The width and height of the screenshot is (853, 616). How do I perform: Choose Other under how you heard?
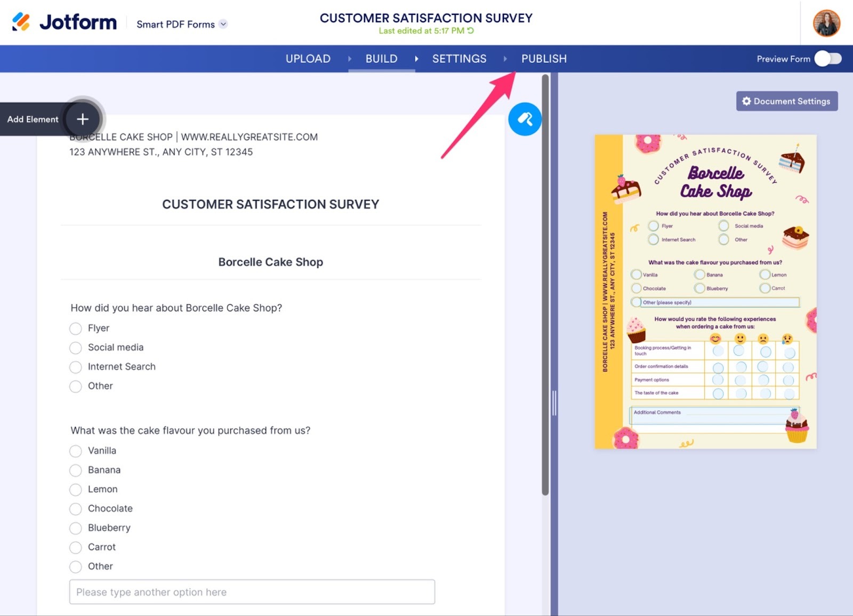[x=76, y=386]
